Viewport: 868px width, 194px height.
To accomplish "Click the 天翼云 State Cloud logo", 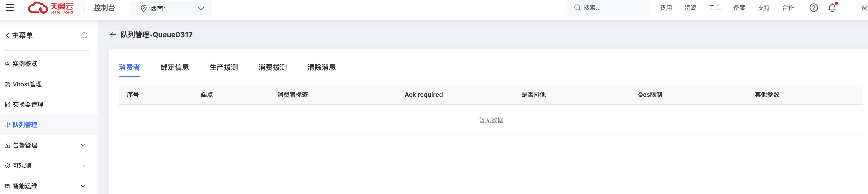I will pyautogui.click(x=50, y=7).
